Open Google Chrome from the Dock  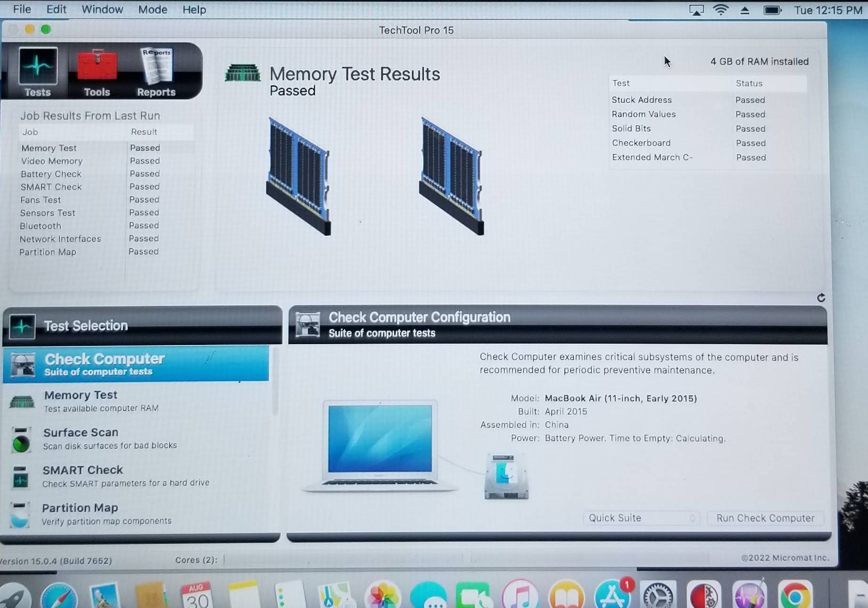pos(795,596)
